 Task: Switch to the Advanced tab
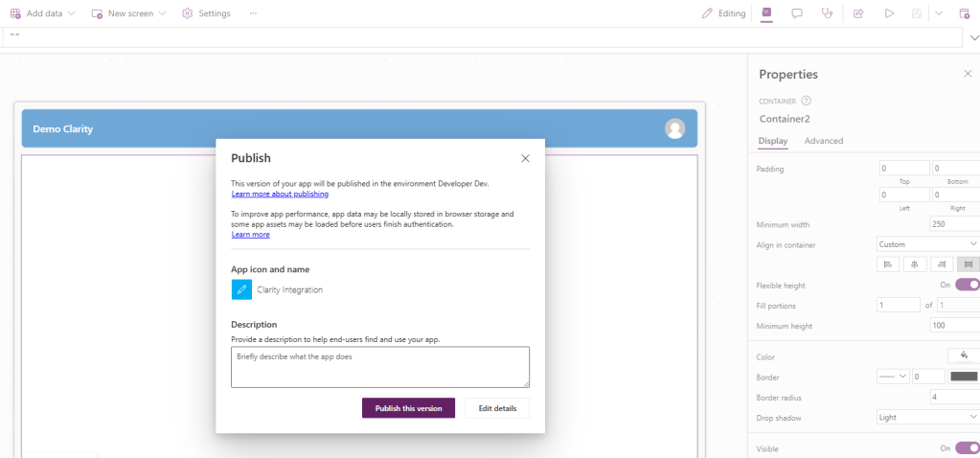[824, 141]
